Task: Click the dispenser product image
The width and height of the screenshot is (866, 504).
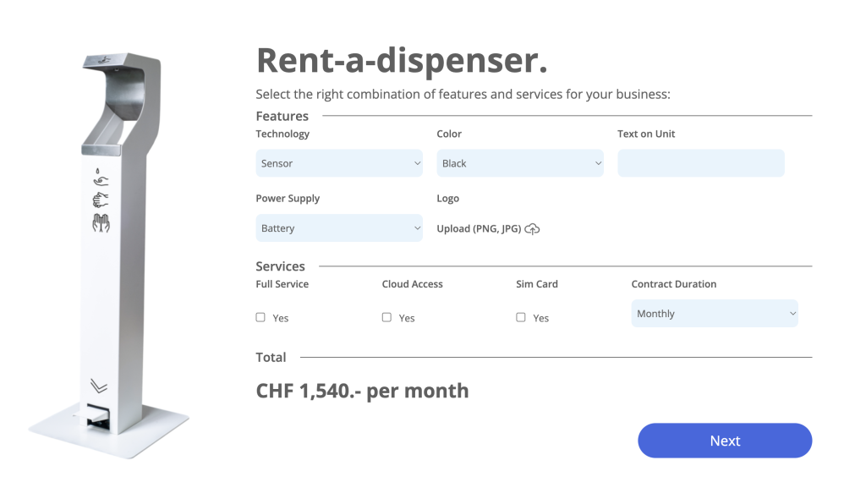Action: (x=108, y=255)
